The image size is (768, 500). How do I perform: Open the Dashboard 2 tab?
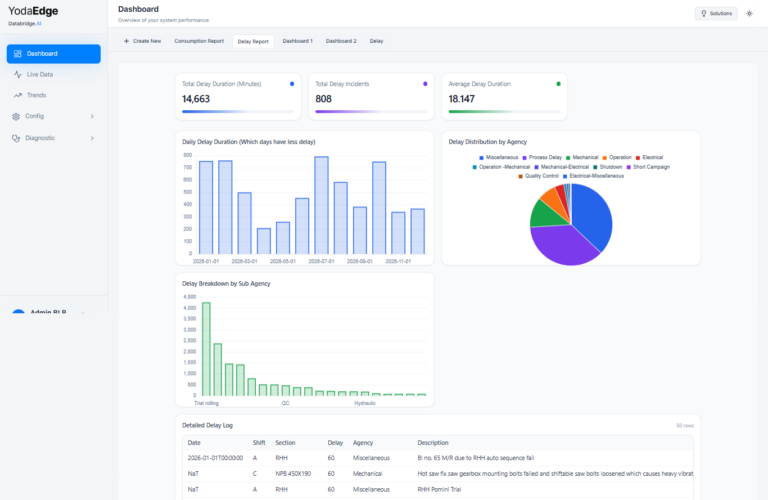tap(340, 41)
